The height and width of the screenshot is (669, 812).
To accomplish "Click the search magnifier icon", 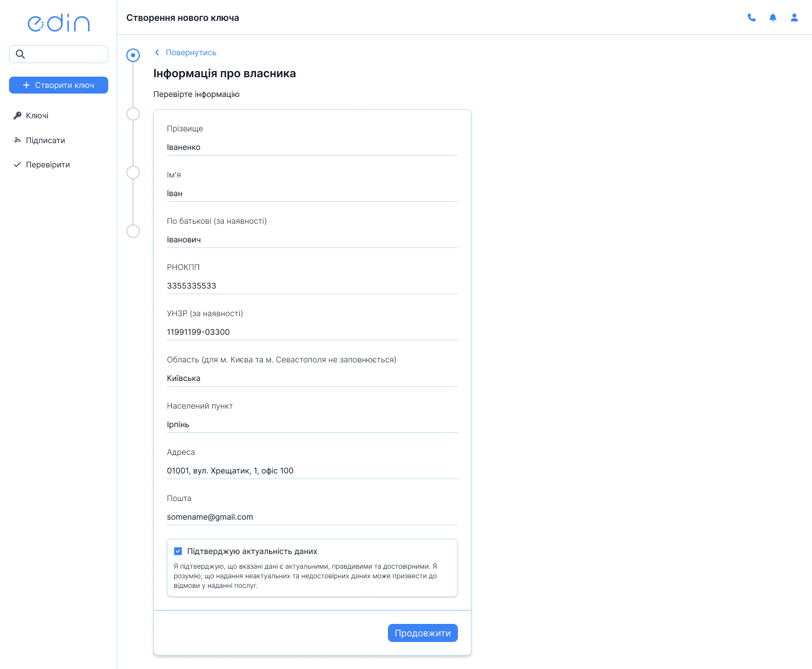I will click(20, 54).
